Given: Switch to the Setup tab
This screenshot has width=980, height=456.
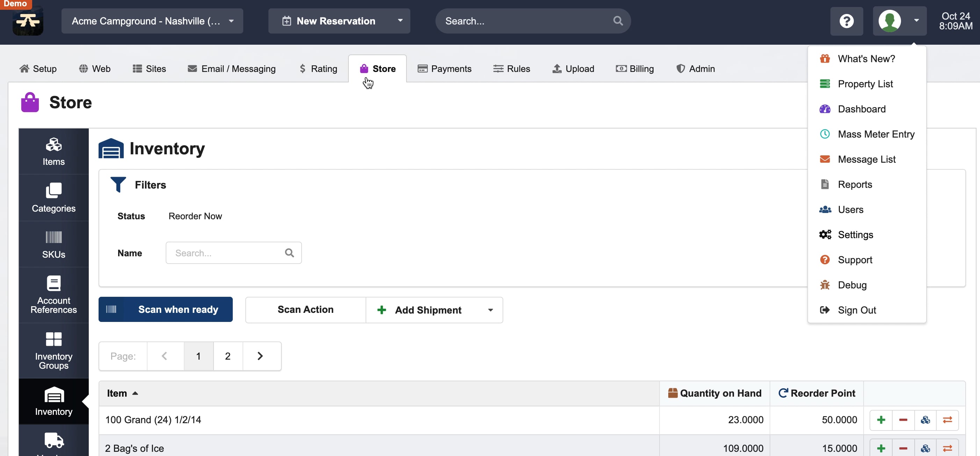Looking at the screenshot, I should click(x=38, y=69).
